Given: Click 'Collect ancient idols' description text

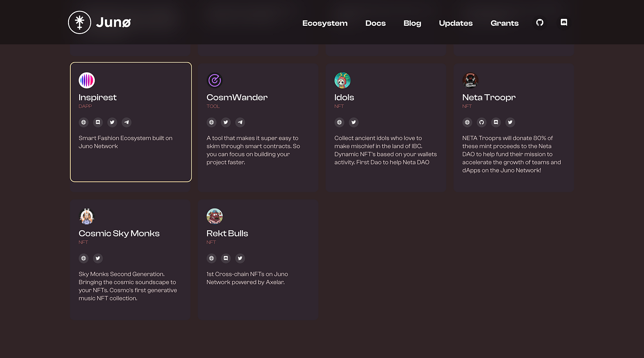Looking at the screenshot, I should click(385, 150).
